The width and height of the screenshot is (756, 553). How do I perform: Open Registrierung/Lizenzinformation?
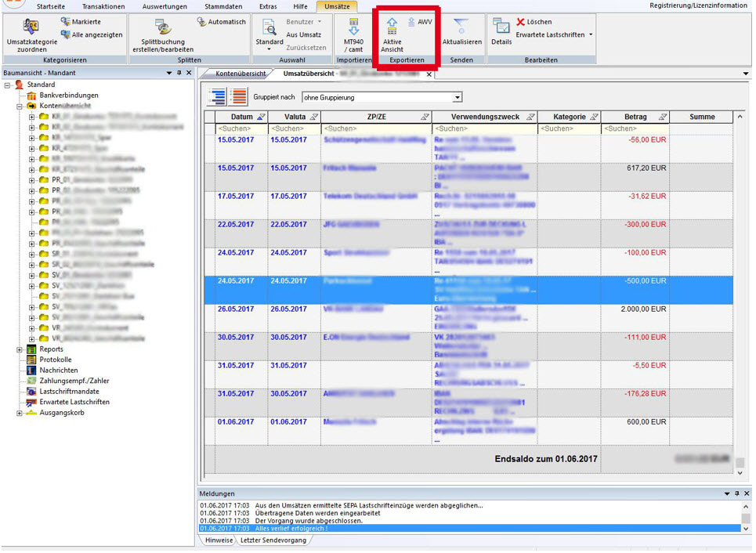click(x=699, y=5)
